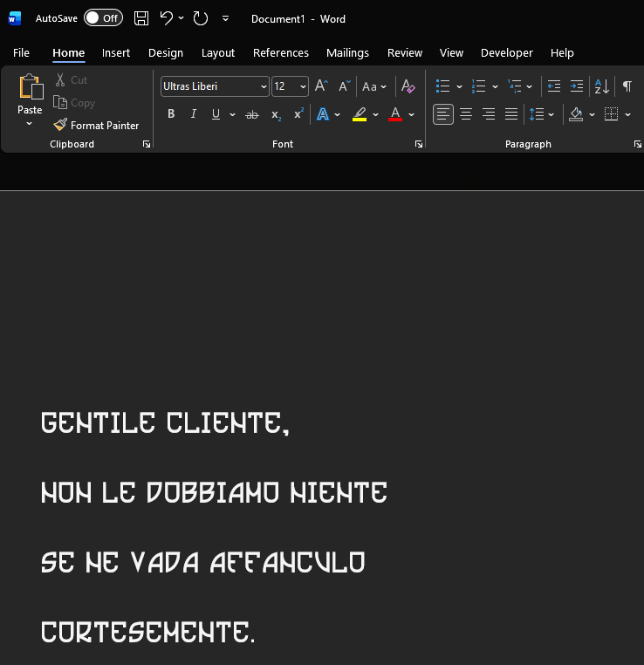Click the Save icon in title bar

[141, 18]
